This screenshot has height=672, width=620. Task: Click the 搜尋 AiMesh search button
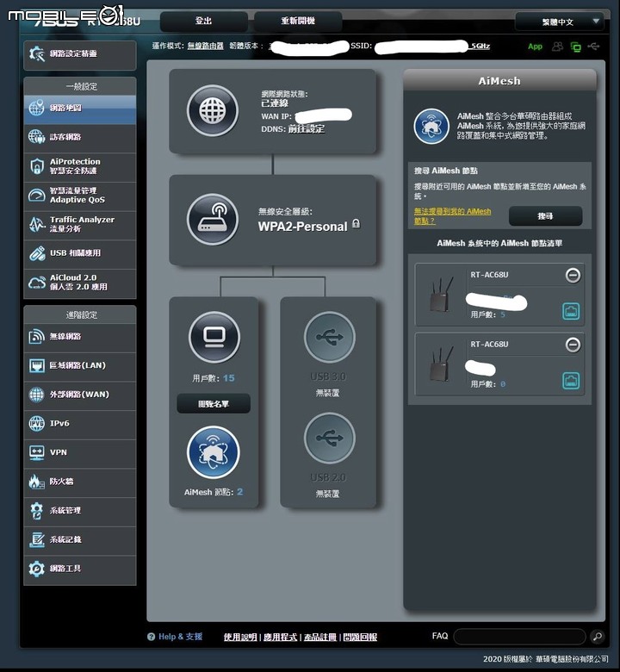pyautogui.click(x=545, y=216)
